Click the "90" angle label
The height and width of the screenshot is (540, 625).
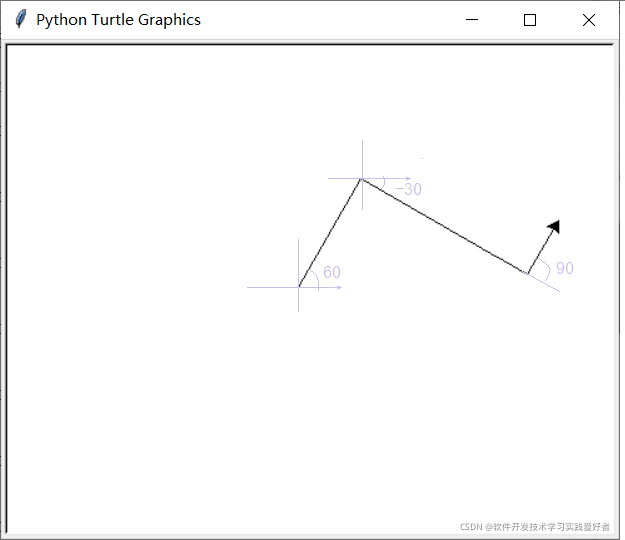tap(565, 268)
